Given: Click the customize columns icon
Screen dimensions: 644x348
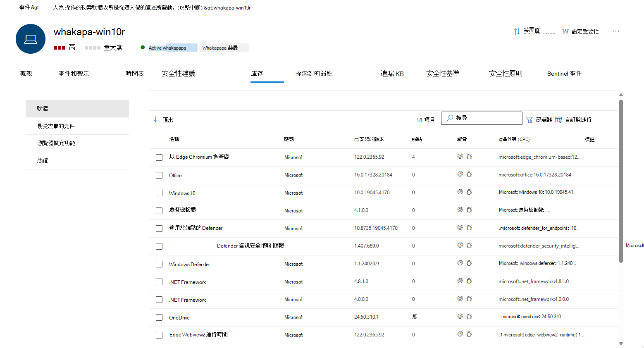Looking at the screenshot, I should pos(558,120).
